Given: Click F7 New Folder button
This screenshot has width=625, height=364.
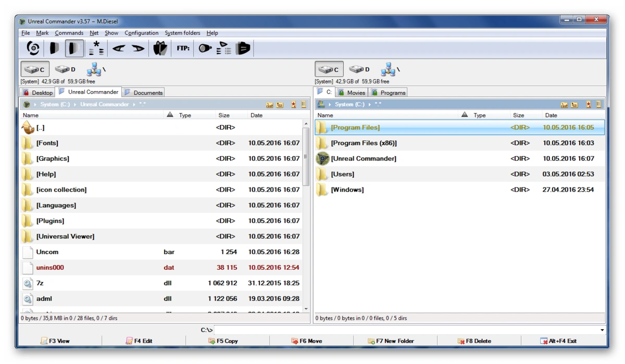Looking at the screenshot, I should point(391,341).
